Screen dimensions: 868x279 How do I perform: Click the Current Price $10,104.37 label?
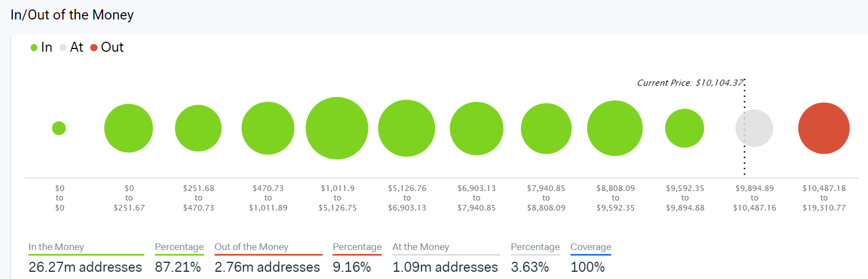coord(690,83)
